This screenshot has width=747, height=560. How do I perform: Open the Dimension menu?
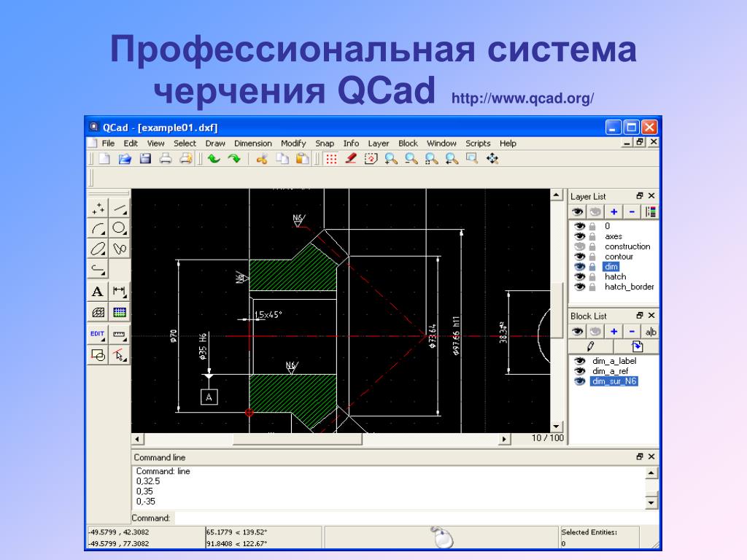coord(253,144)
